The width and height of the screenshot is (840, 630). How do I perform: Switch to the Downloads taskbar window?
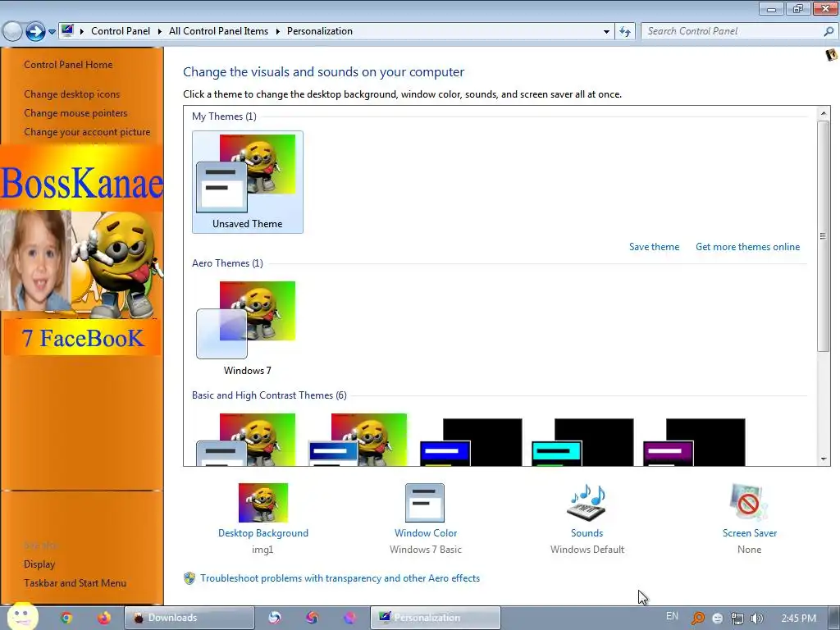(x=189, y=618)
